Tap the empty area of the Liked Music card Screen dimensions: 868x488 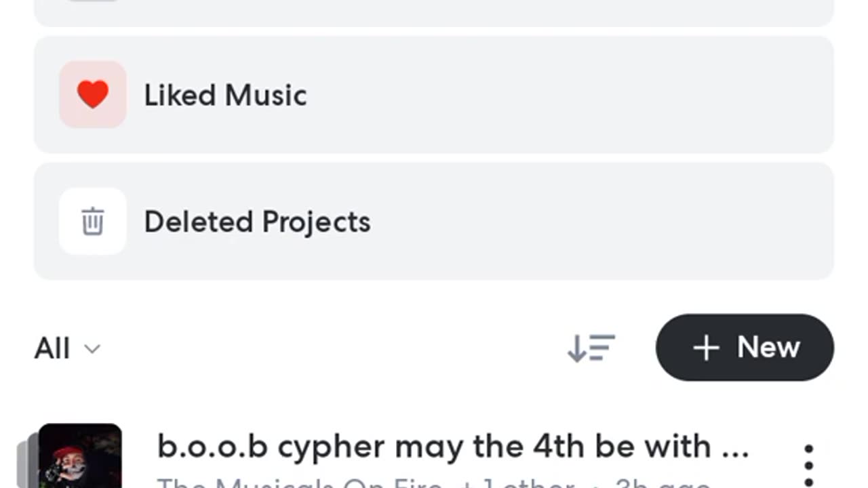(570, 94)
